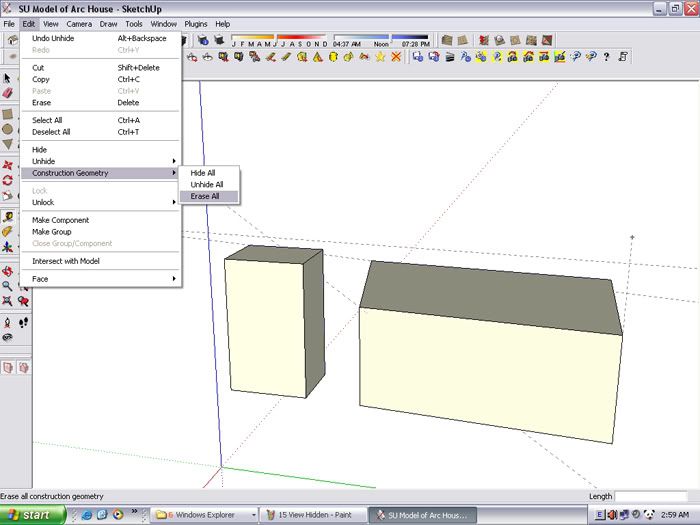Click the music note icon in the toolbar
Screen dimensions: 700x525
[623, 57]
